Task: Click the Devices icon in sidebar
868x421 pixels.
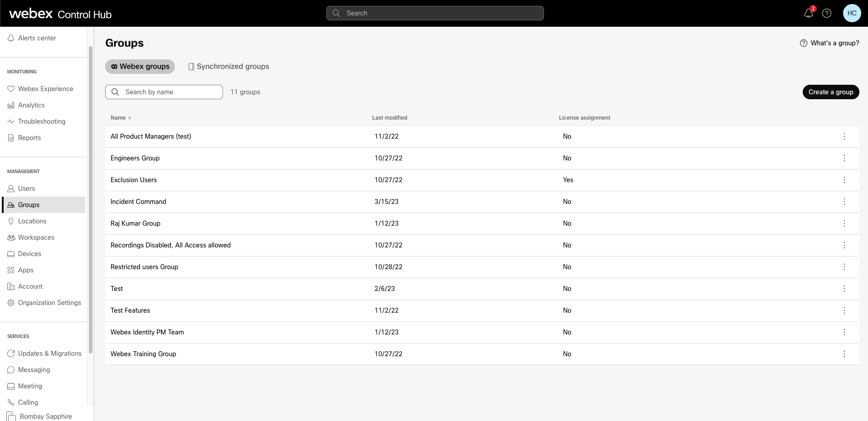Action: 11,254
